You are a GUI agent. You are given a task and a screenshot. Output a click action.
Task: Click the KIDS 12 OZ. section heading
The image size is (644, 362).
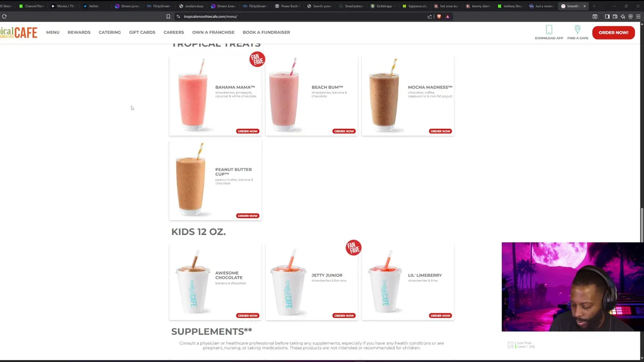pyautogui.click(x=198, y=232)
